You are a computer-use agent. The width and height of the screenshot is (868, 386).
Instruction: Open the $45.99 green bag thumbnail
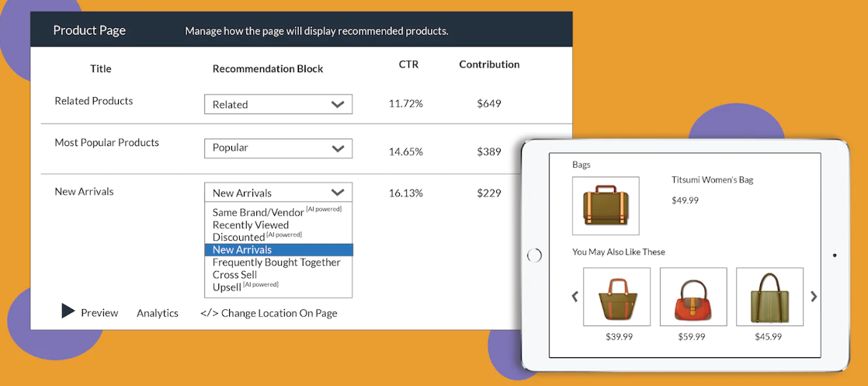(769, 296)
